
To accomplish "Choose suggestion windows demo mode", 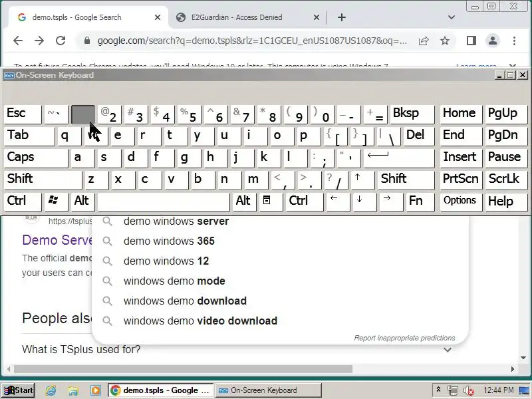I will tap(280, 281).
